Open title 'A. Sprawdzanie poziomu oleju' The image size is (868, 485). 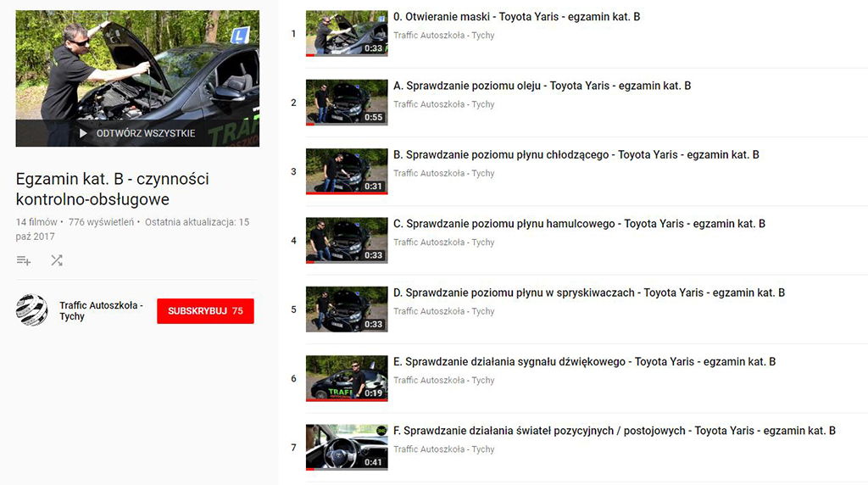[x=542, y=86]
